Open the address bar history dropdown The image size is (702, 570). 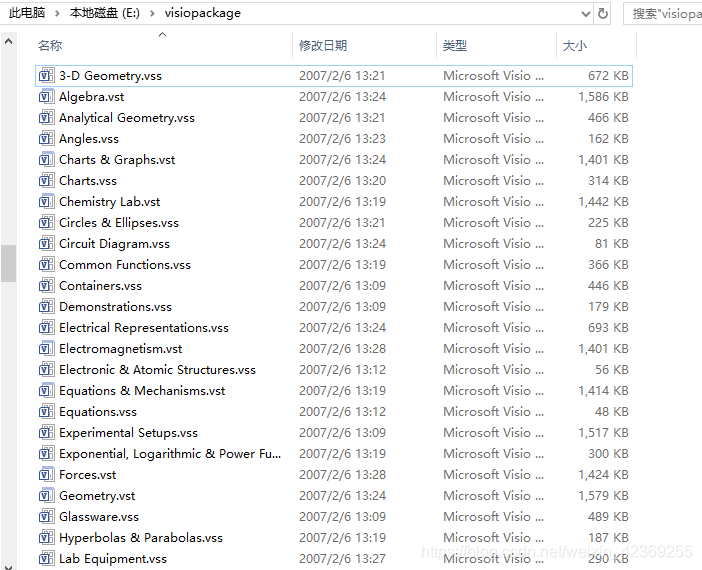click(586, 14)
